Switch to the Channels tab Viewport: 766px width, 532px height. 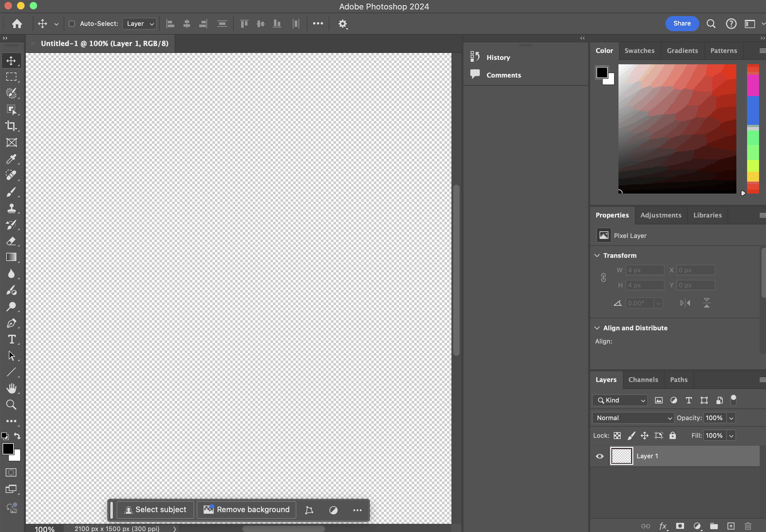coord(643,380)
